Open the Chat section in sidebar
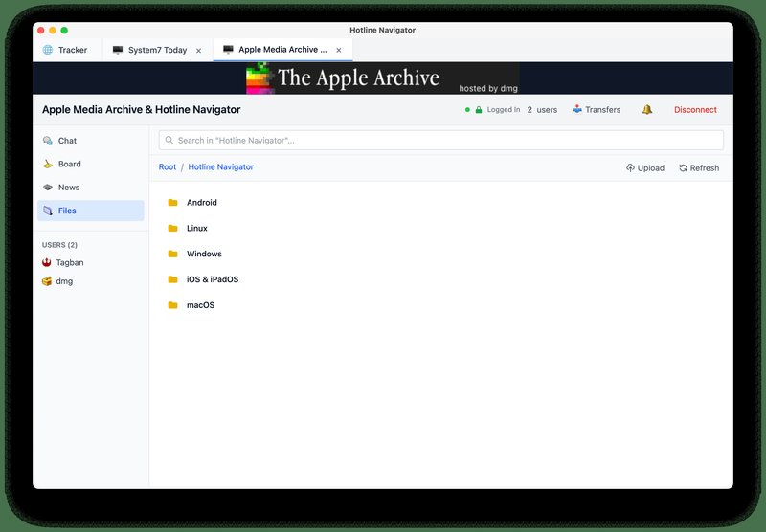The width and height of the screenshot is (766, 532). click(90, 141)
